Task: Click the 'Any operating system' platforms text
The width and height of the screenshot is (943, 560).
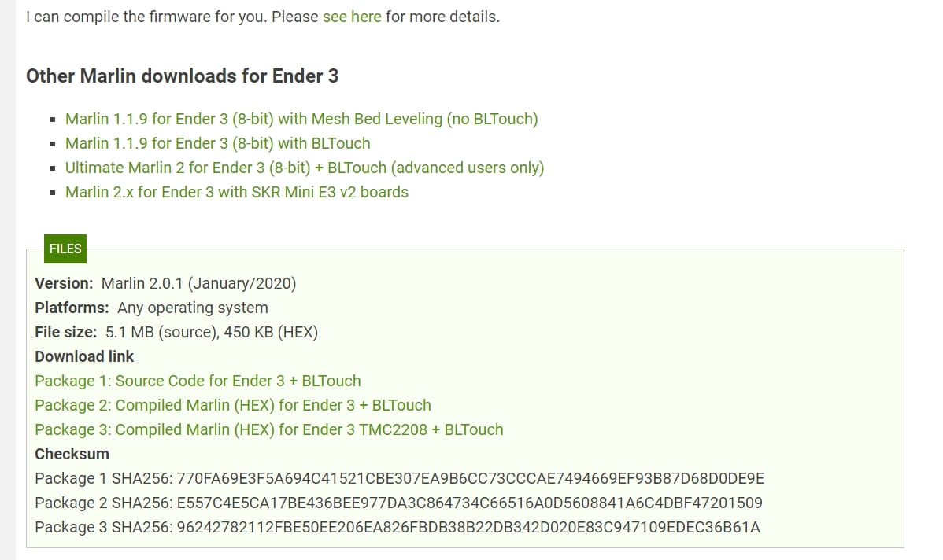Action: click(192, 308)
